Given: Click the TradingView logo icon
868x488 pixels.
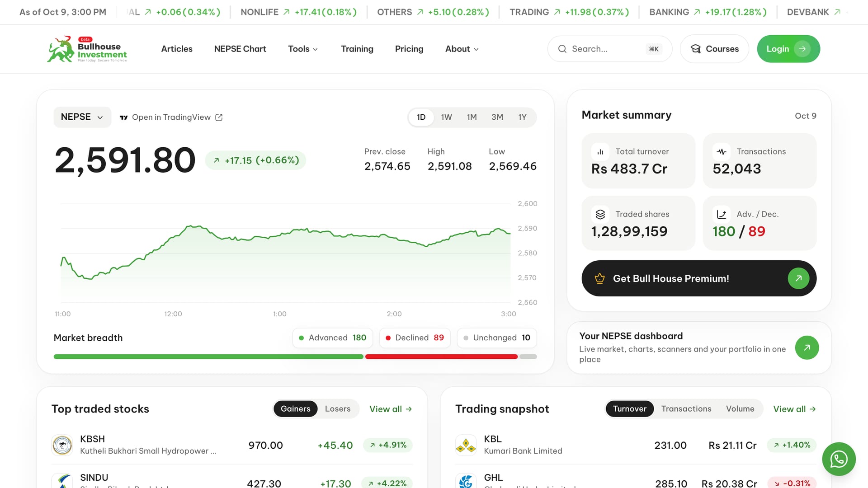Looking at the screenshot, I should [123, 117].
